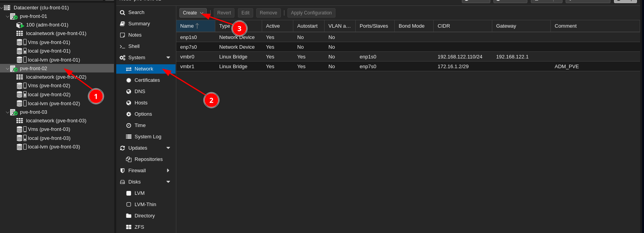Collapse the System menu section

169,58
